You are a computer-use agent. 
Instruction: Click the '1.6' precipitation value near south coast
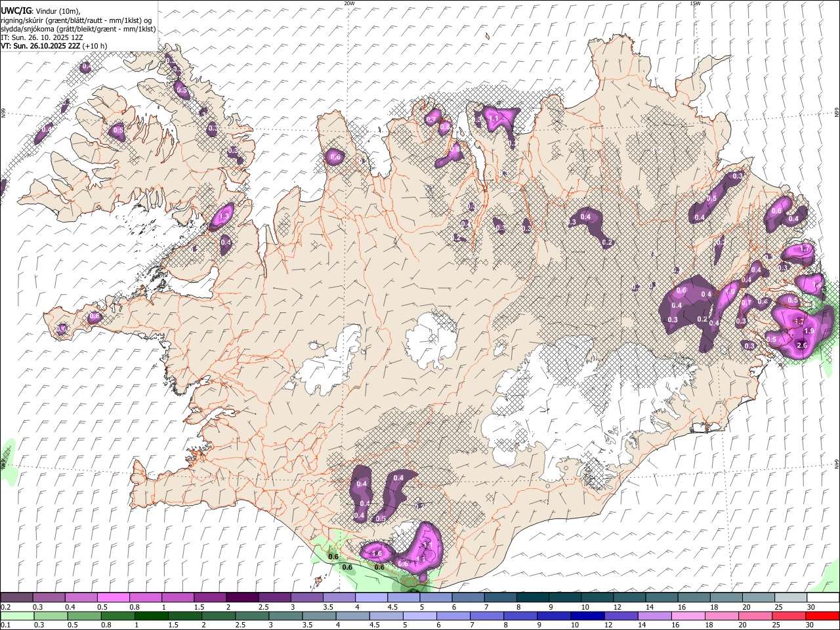pos(377,553)
